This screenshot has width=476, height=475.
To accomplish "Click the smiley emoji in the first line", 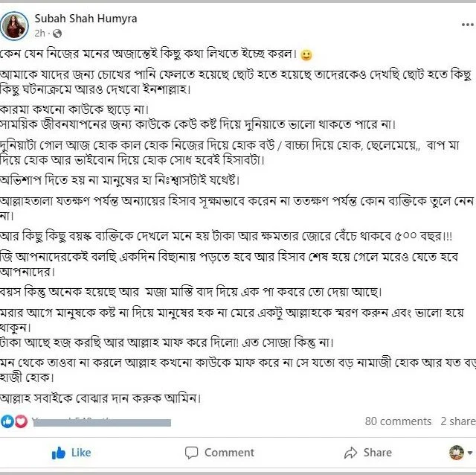I will tap(306, 55).
